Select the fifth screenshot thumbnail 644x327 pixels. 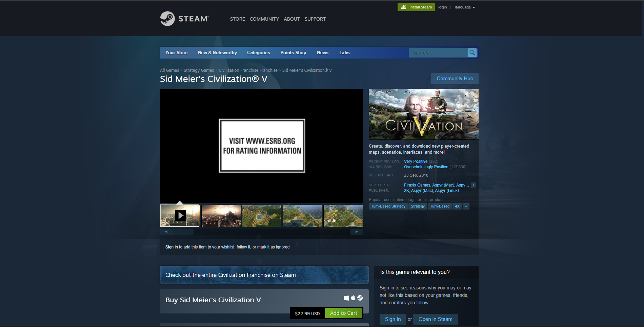pos(343,216)
